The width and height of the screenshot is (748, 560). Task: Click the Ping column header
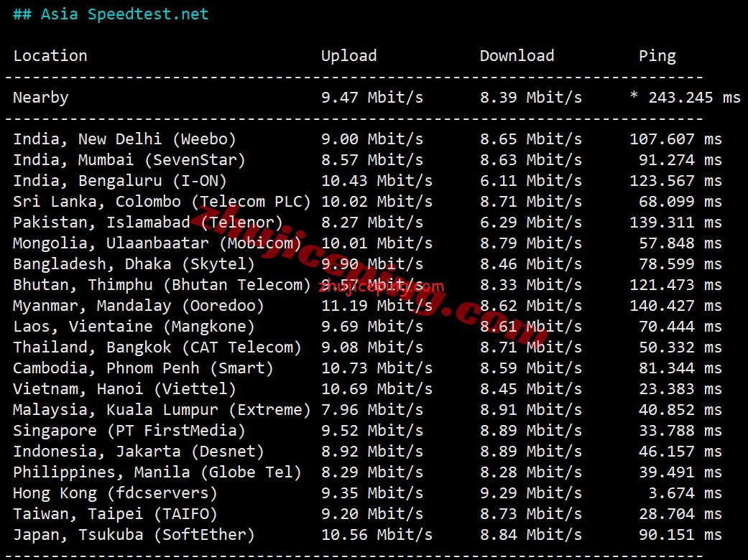657,56
